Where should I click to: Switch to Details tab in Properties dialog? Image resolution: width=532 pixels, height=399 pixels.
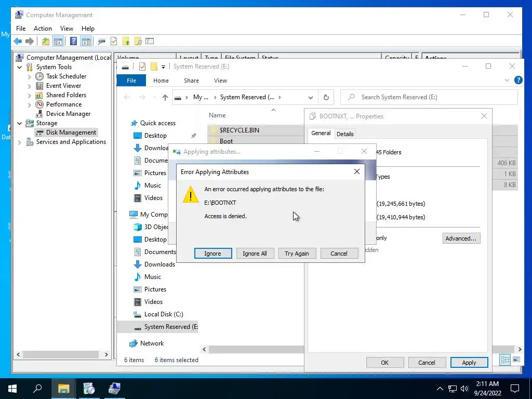(x=345, y=134)
